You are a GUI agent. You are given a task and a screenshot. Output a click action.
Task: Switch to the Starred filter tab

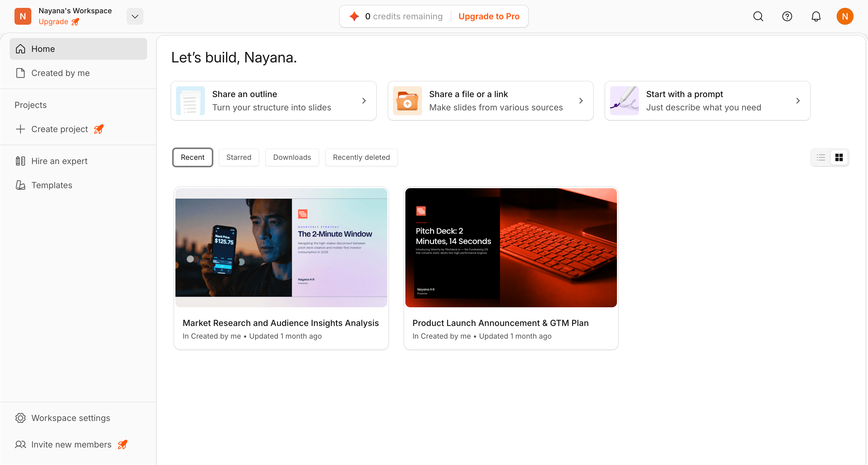point(239,157)
